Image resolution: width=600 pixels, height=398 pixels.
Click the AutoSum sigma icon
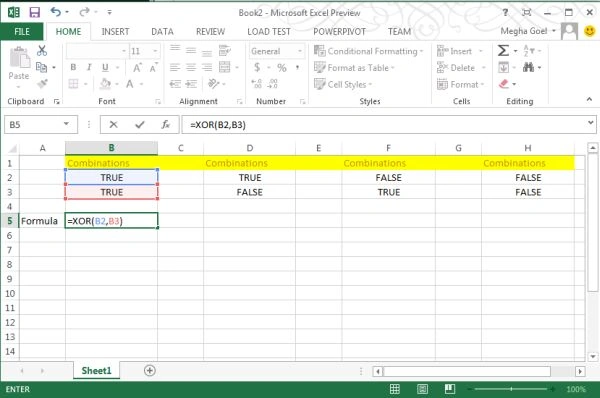pyautogui.click(x=503, y=51)
